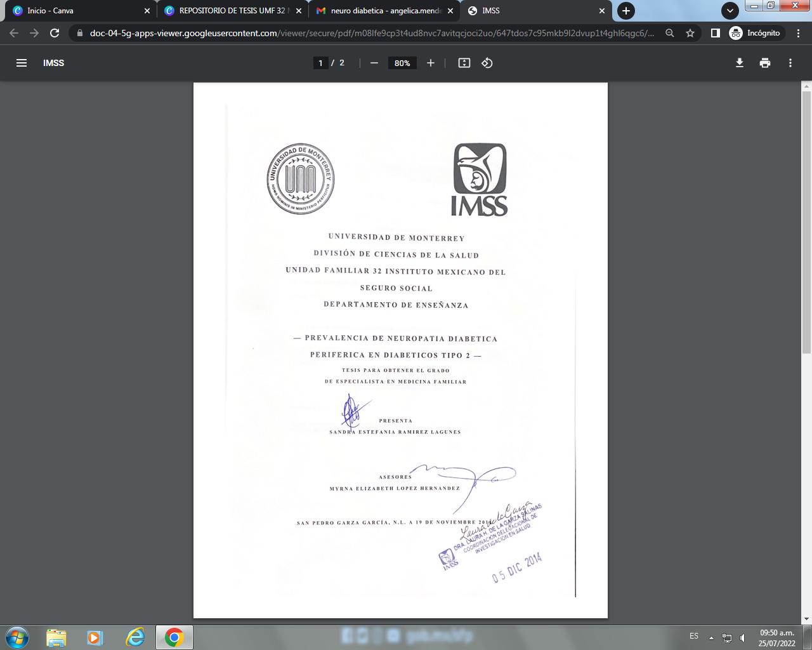
Task: Print the PDF document
Action: (765, 63)
